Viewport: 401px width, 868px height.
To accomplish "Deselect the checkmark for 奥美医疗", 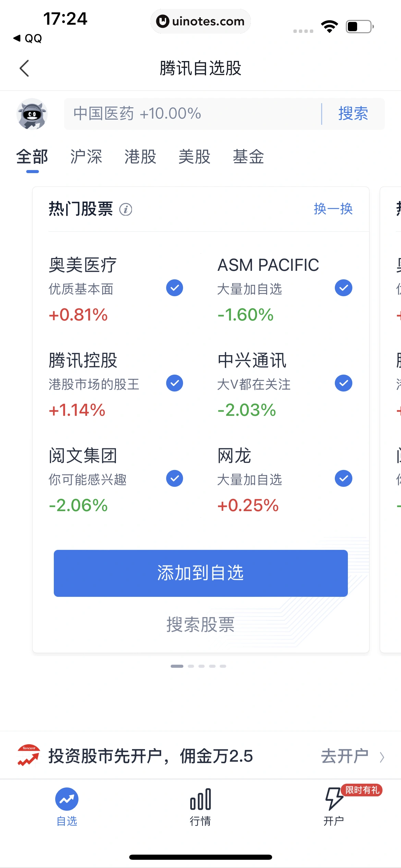I will click(x=174, y=288).
